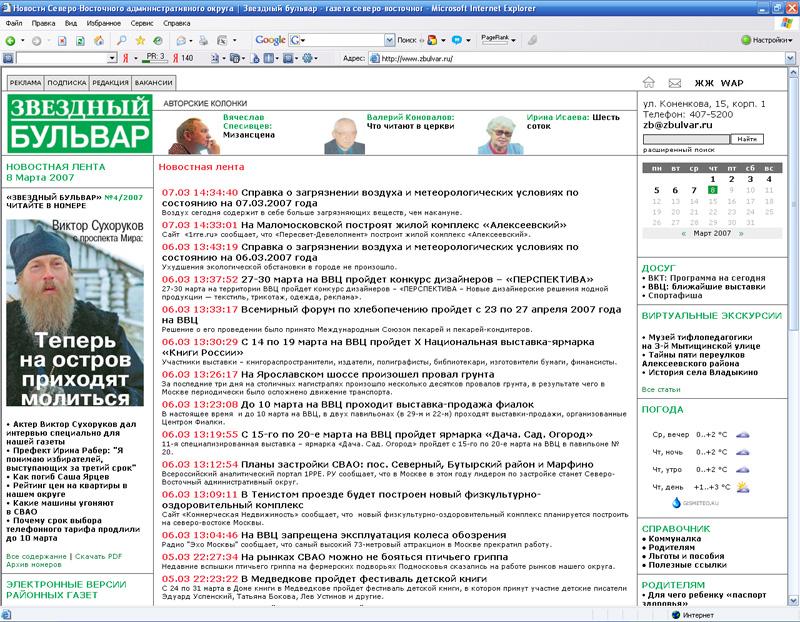Go back with the green Back arrow
This screenshot has height=622, width=800.
(x=10, y=41)
